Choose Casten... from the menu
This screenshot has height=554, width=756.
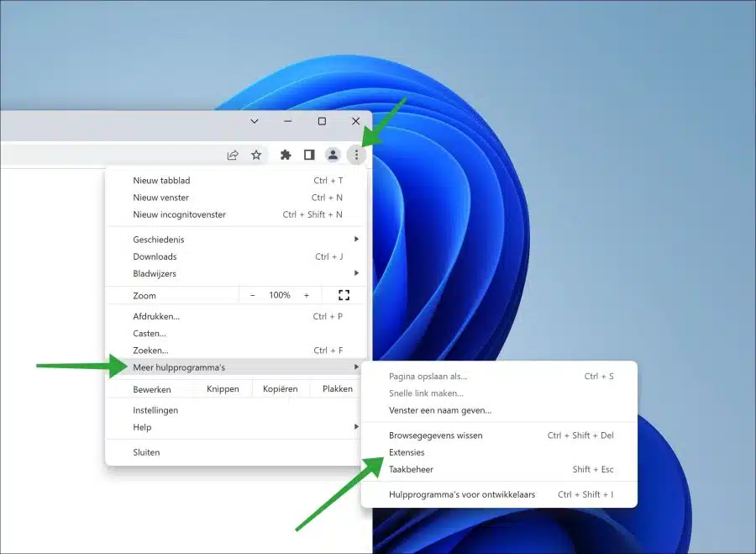pos(236,334)
